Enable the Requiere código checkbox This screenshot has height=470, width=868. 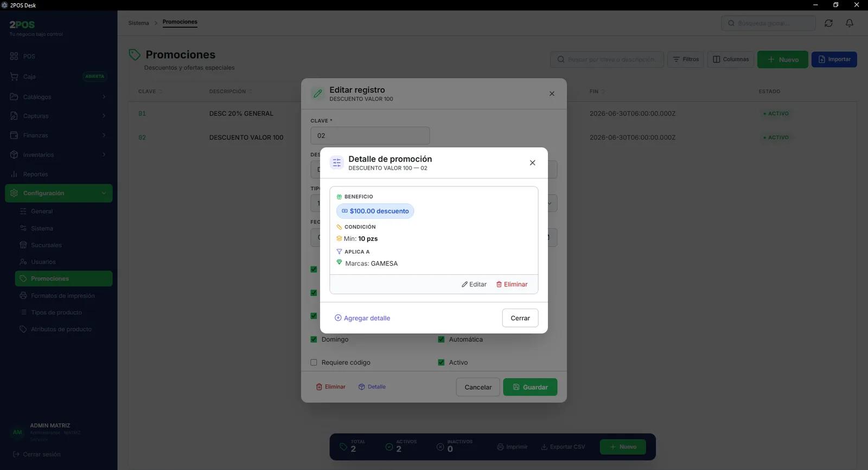tap(314, 363)
